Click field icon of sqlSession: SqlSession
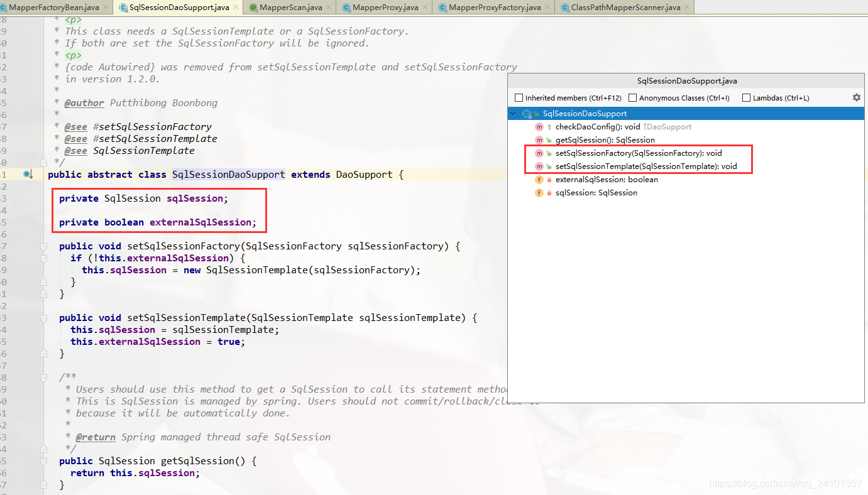This screenshot has height=495, width=868. 539,193
